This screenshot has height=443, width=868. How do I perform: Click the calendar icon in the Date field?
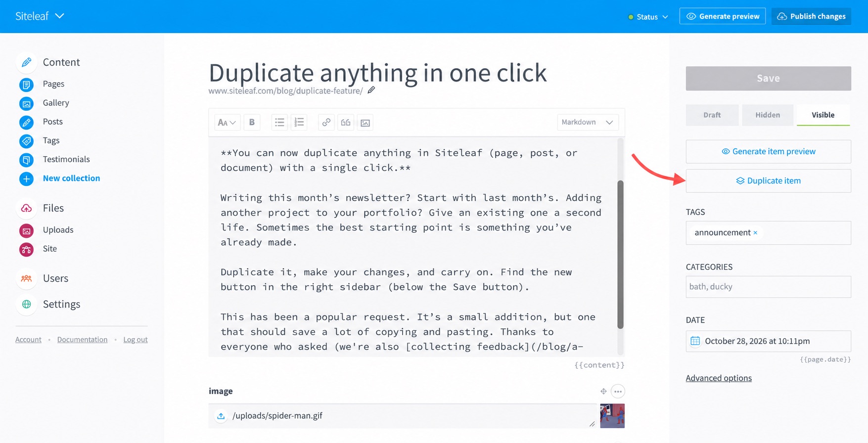(x=695, y=341)
